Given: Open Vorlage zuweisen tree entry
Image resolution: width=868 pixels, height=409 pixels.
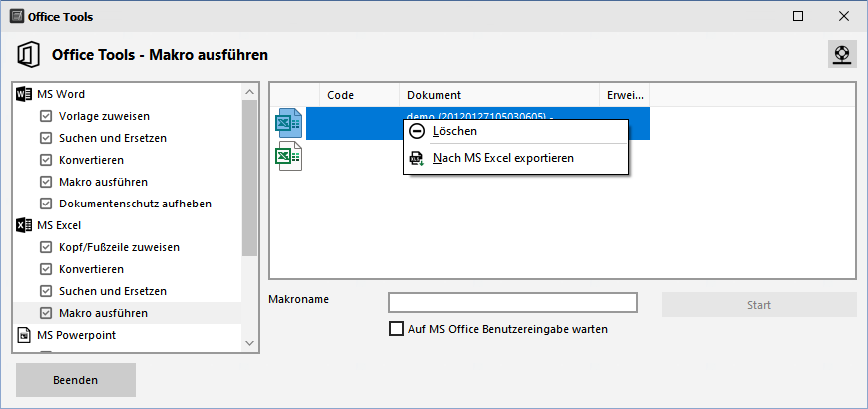Looking at the screenshot, I should (104, 116).
